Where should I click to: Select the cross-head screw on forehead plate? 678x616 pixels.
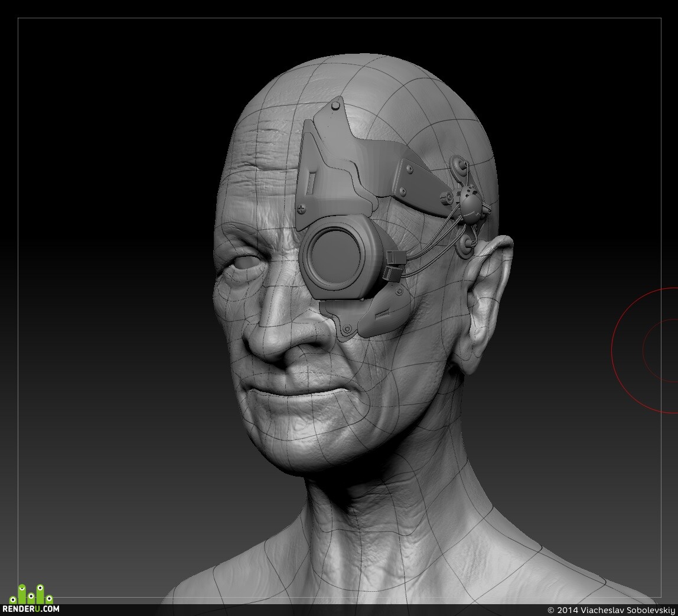301,209
